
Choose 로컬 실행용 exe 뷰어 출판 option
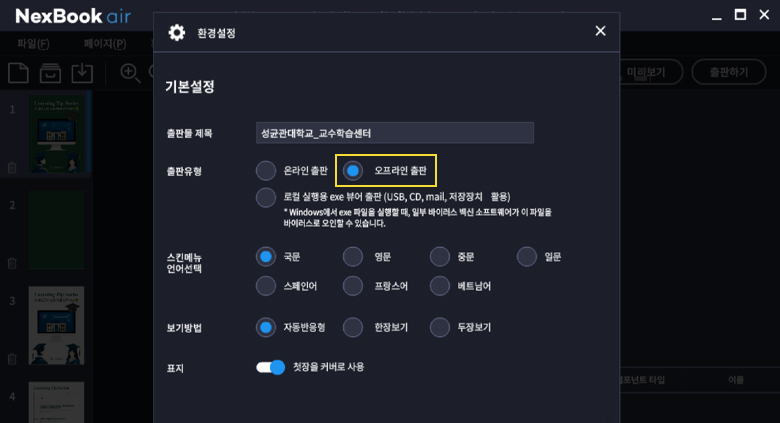(x=266, y=197)
